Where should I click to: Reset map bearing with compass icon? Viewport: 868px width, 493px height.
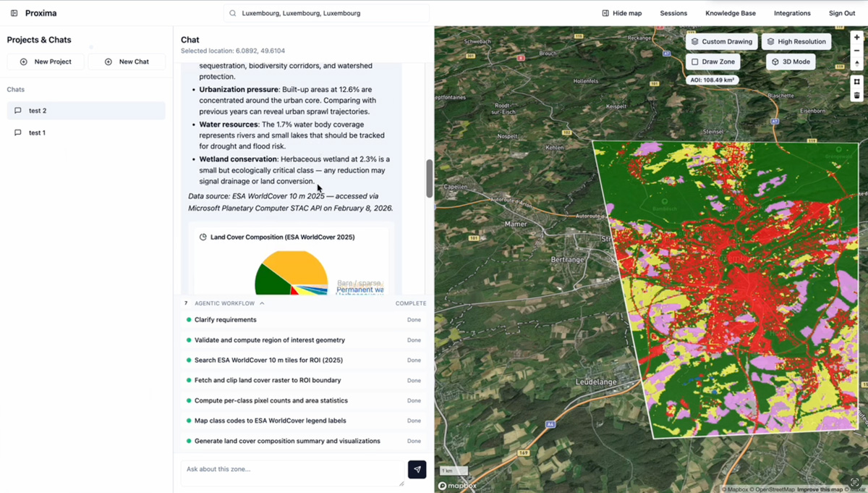click(857, 64)
